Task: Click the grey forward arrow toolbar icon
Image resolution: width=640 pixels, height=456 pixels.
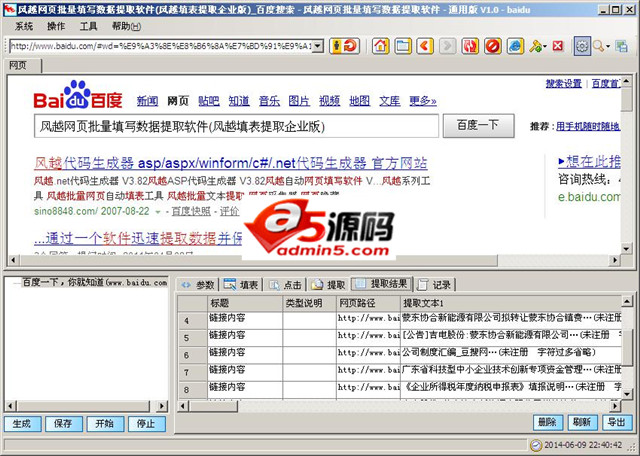Action: 447,46
